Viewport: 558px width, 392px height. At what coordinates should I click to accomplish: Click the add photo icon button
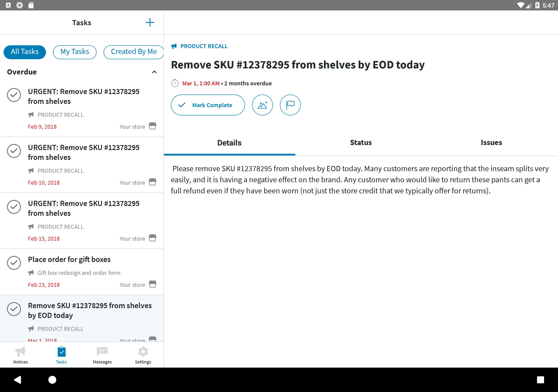tap(262, 105)
